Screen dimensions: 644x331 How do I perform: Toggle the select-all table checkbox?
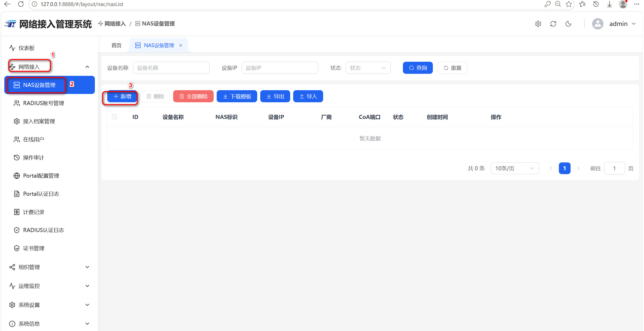(x=115, y=117)
